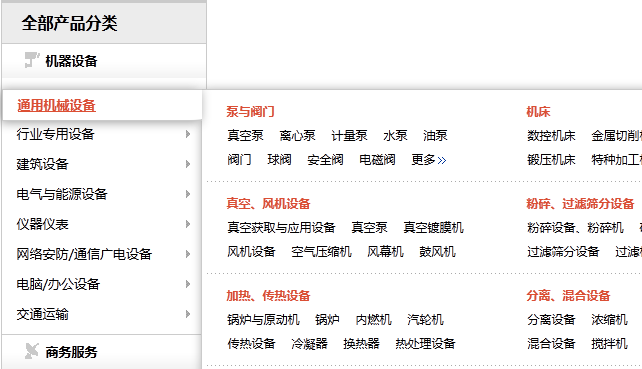Viewport: 642px width, 369px height.
Task: Click the 锻压机床 link
Action: [x=552, y=160]
